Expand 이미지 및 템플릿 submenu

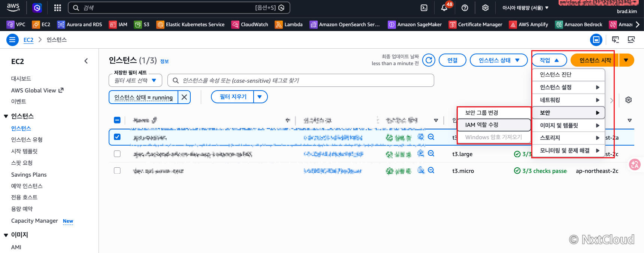(569, 125)
